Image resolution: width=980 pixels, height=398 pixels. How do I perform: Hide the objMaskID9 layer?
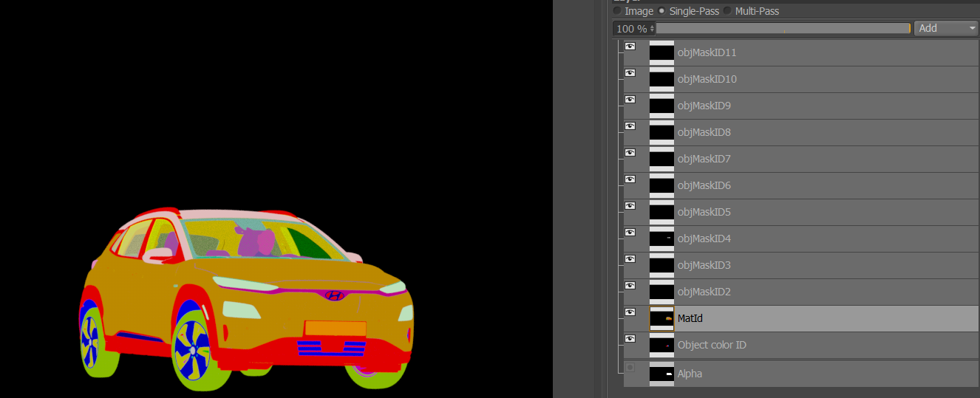tap(630, 100)
